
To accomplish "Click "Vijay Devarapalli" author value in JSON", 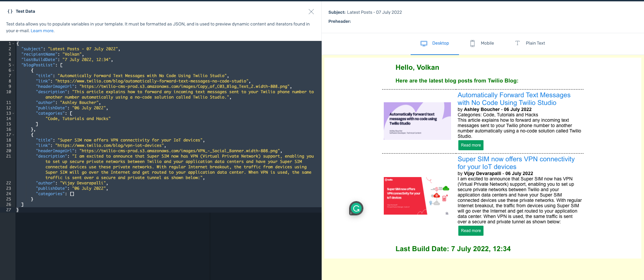I will (83, 183).
